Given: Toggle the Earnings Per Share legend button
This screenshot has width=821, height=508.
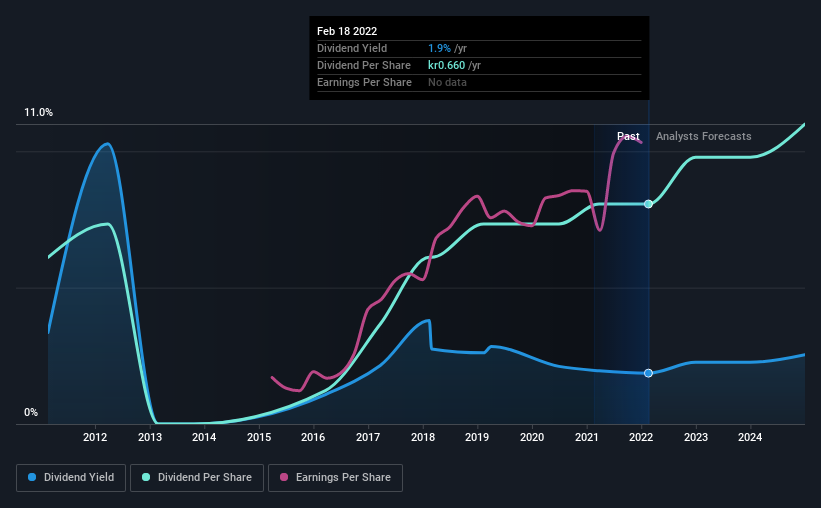Looking at the screenshot, I should click(335, 478).
